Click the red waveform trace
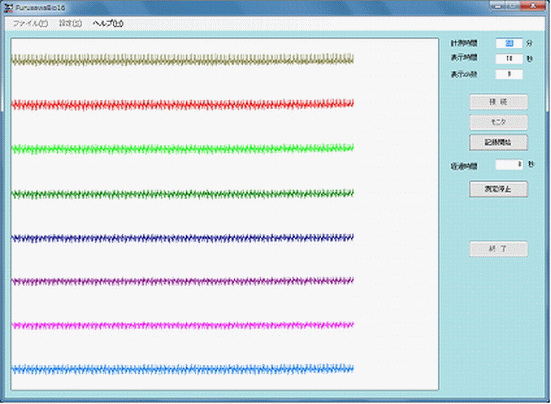 182,104
